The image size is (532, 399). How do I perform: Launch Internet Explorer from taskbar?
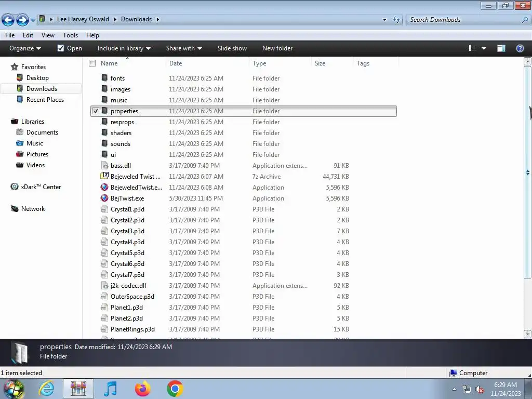(46, 389)
